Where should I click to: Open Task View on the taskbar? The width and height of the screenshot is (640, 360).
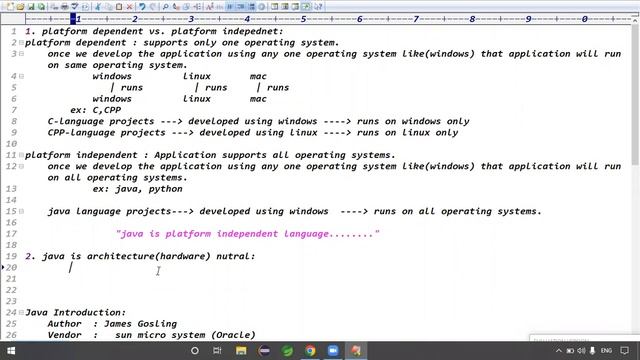coord(217,351)
